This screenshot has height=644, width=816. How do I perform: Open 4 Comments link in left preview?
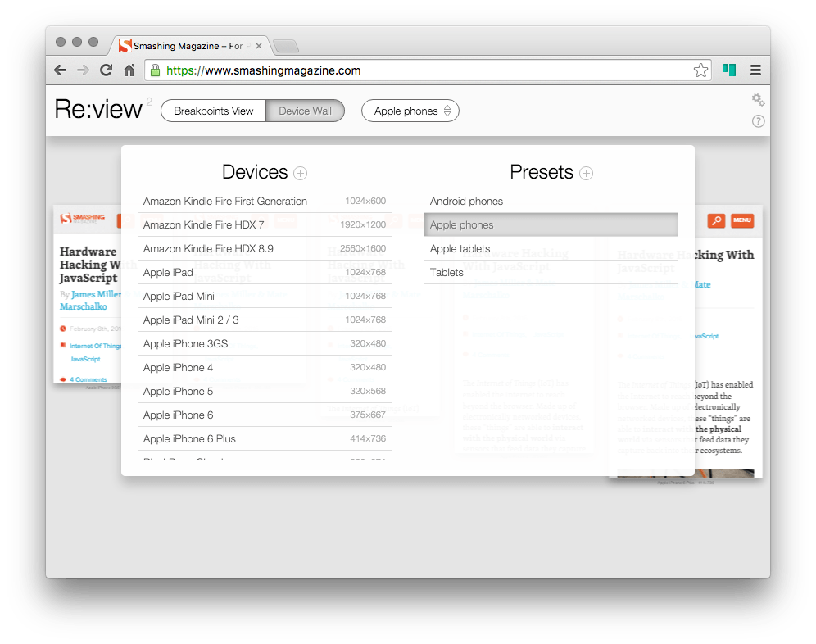coord(88,379)
